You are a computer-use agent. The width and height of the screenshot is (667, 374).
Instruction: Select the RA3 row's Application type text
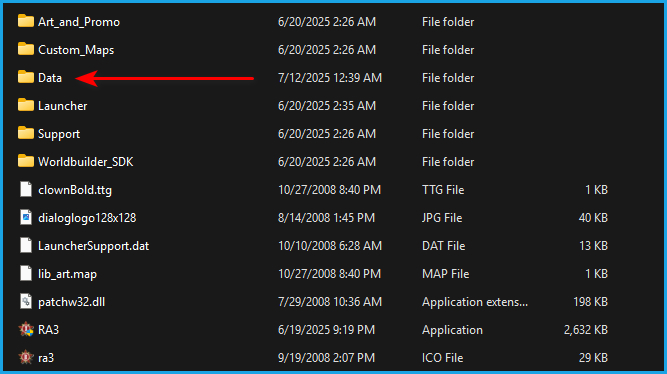tap(452, 330)
